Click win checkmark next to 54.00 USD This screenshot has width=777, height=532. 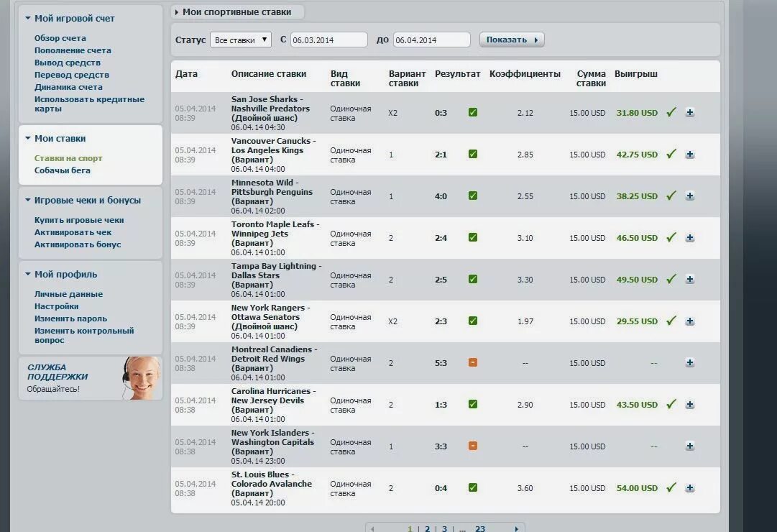coord(671,487)
